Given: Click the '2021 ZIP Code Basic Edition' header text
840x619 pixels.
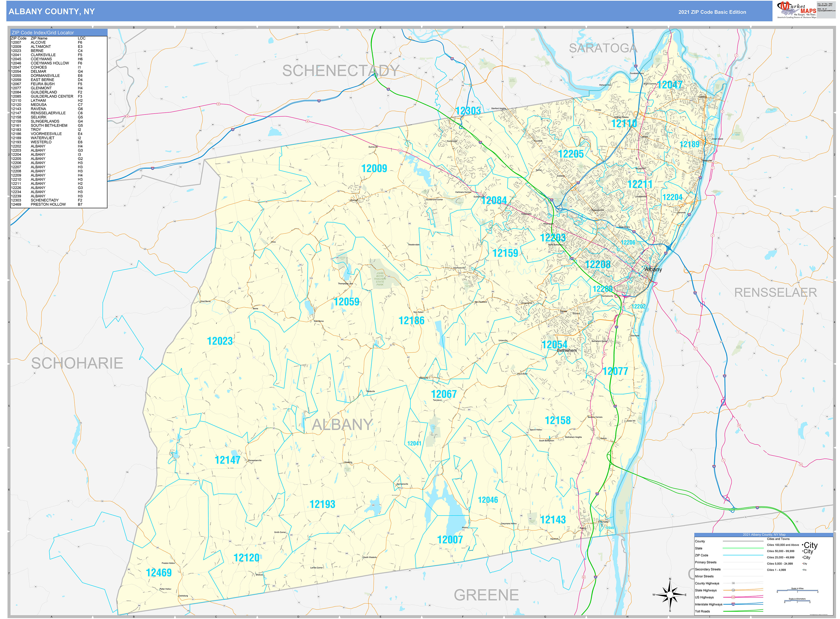Looking at the screenshot, I should (712, 12).
